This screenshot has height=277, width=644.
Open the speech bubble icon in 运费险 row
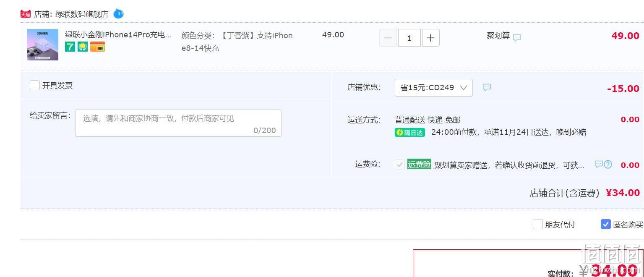tap(599, 164)
